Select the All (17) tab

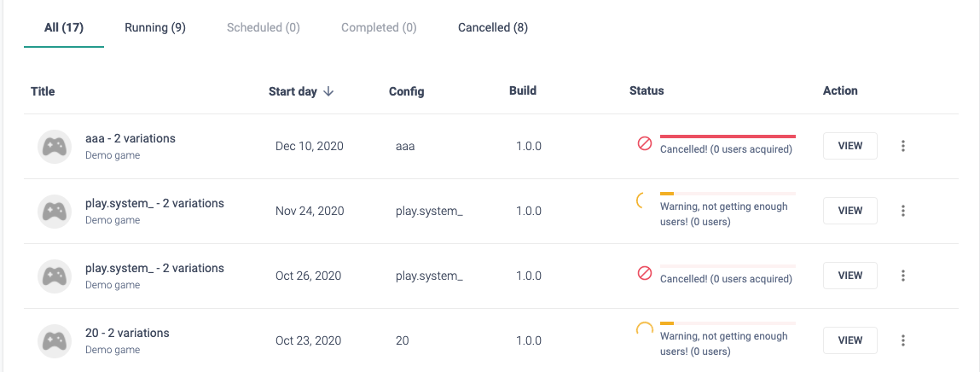click(x=64, y=27)
